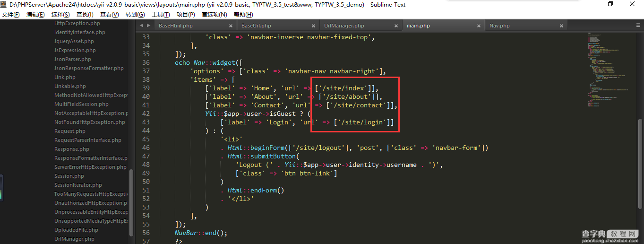644x244 pixels.
Task: Open the 工具(T) menu
Action: [x=161, y=14]
